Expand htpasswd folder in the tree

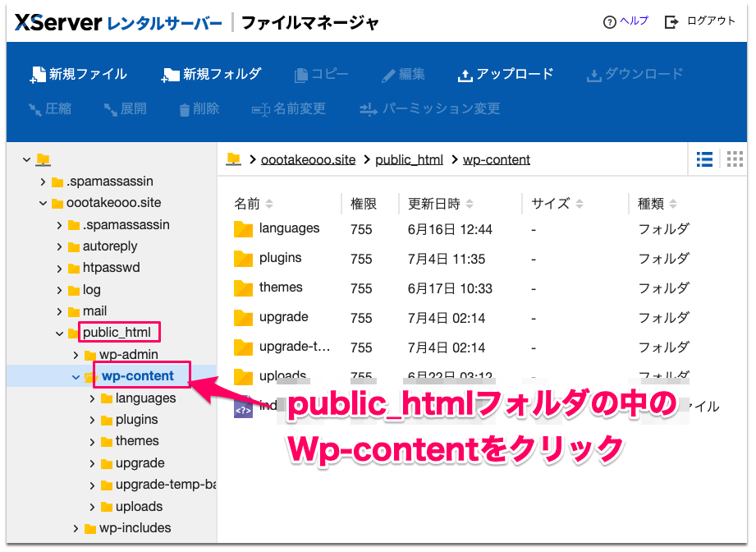point(59,269)
